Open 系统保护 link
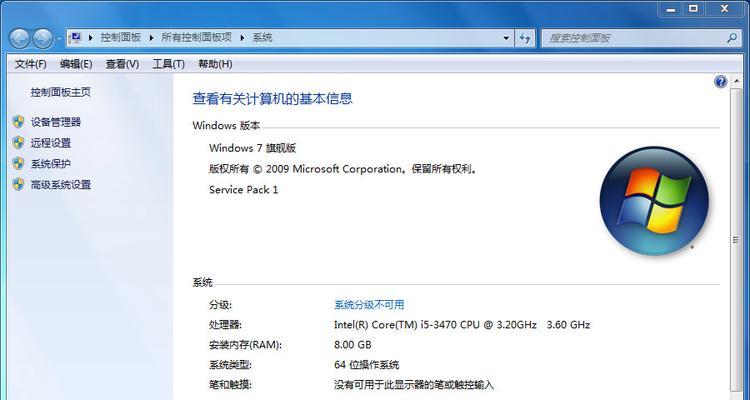This screenshot has width=750, height=400. pyautogui.click(x=51, y=164)
